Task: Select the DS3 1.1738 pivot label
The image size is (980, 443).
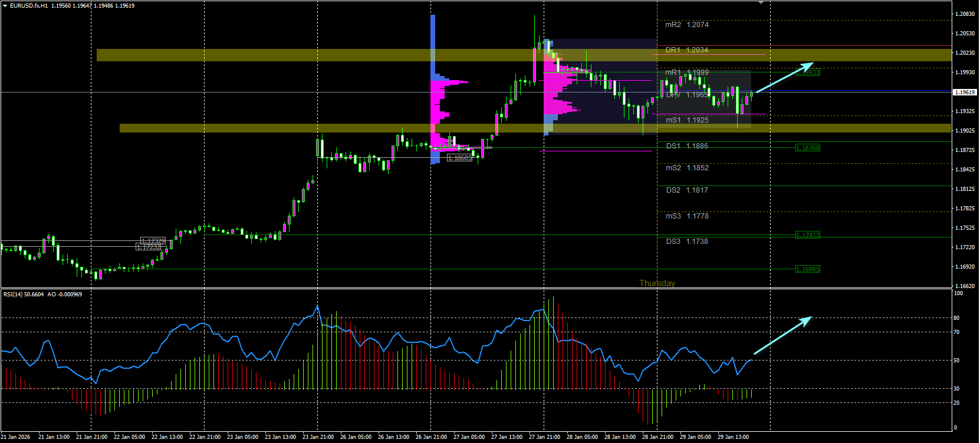Action: point(687,242)
